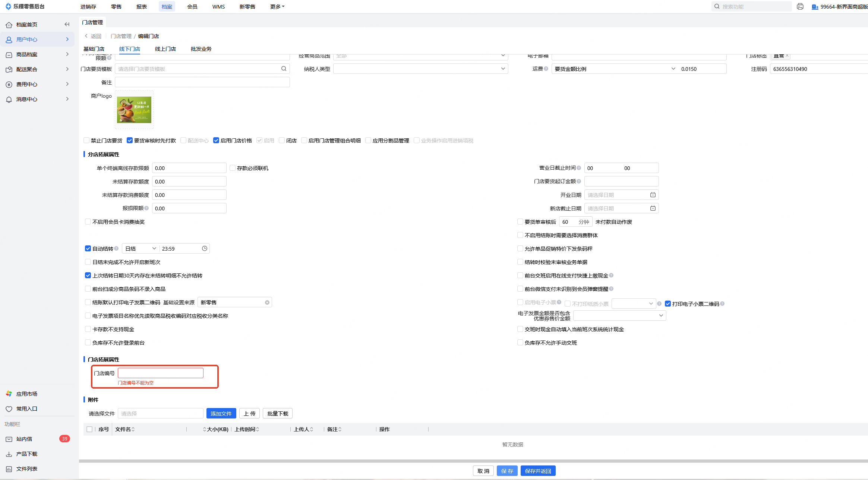The height and width of the screenshot is (480, 868).
Task: Switch to 线上门店 tab
Action: [165, 49]
